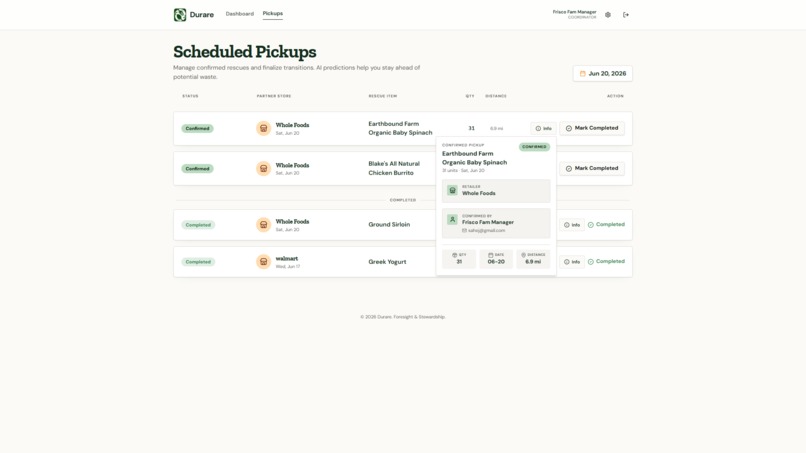Click Status column header
This screenshot has height=453, width=806.
coord(190,96)
